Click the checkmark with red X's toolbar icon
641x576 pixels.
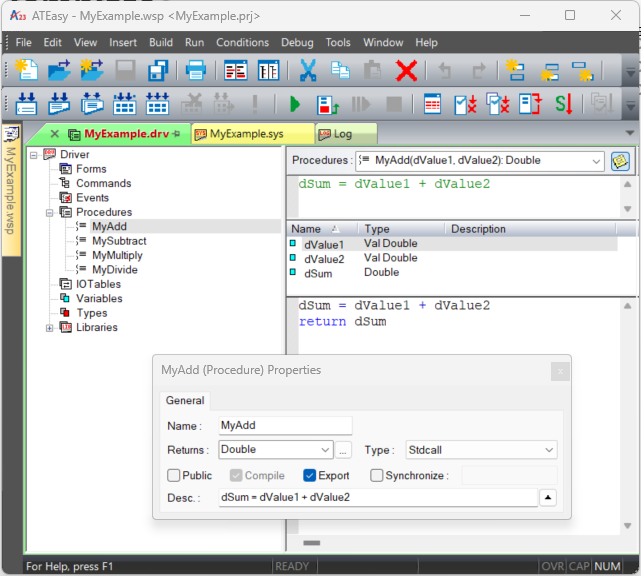[x=465, y=104]
